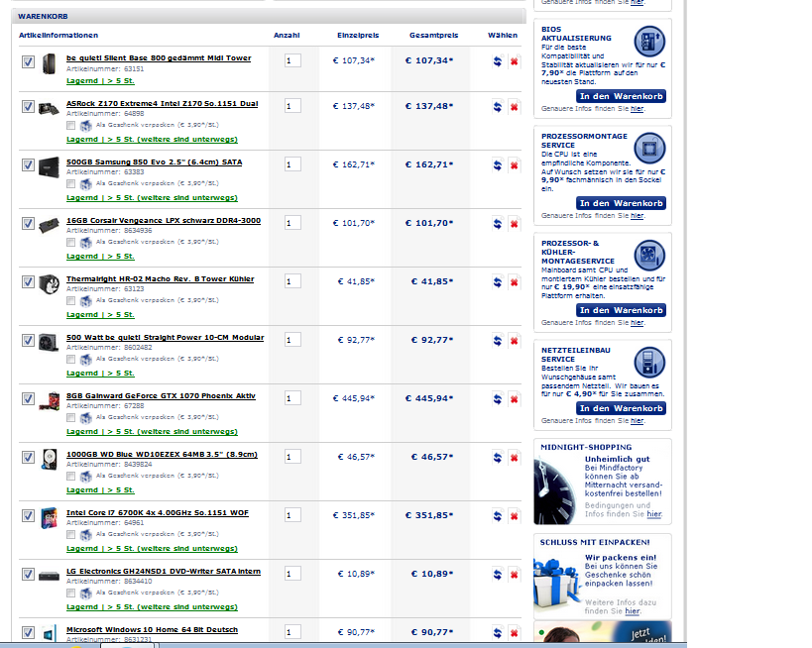This screenshot has height=648, width=812.
Task: Update the Intel Core i7 6700K row
Action: point(497,516)
